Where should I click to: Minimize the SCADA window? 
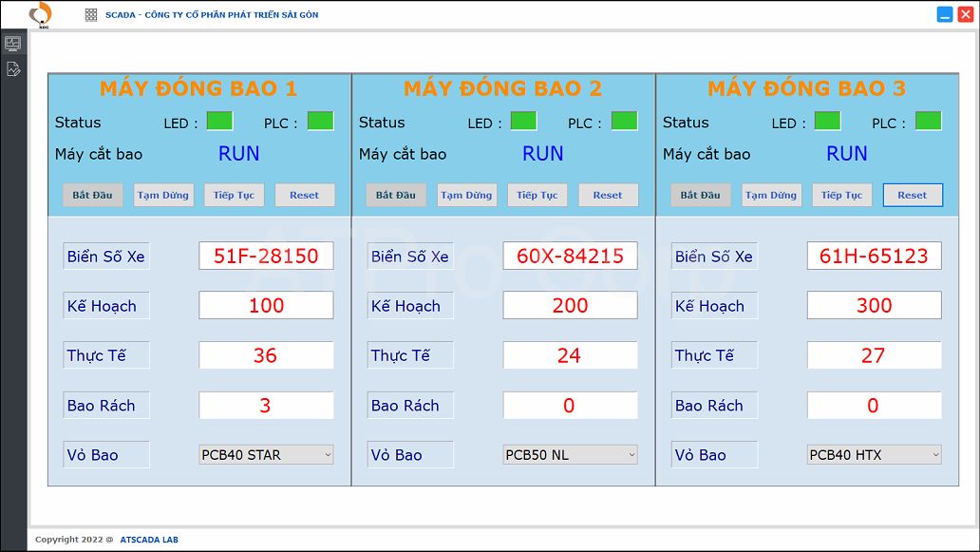[x=945, y=14]
